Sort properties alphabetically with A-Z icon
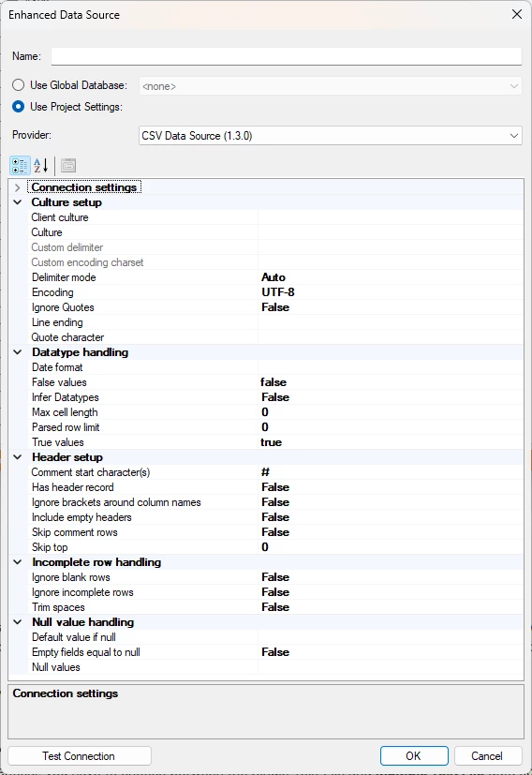The image size is (532, 775). point(41,166)
